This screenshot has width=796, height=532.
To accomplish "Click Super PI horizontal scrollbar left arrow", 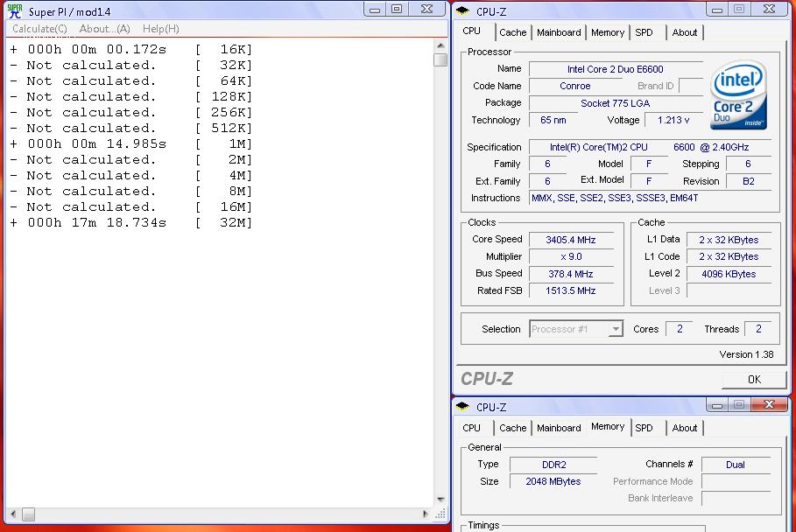I will pos(13,514).
